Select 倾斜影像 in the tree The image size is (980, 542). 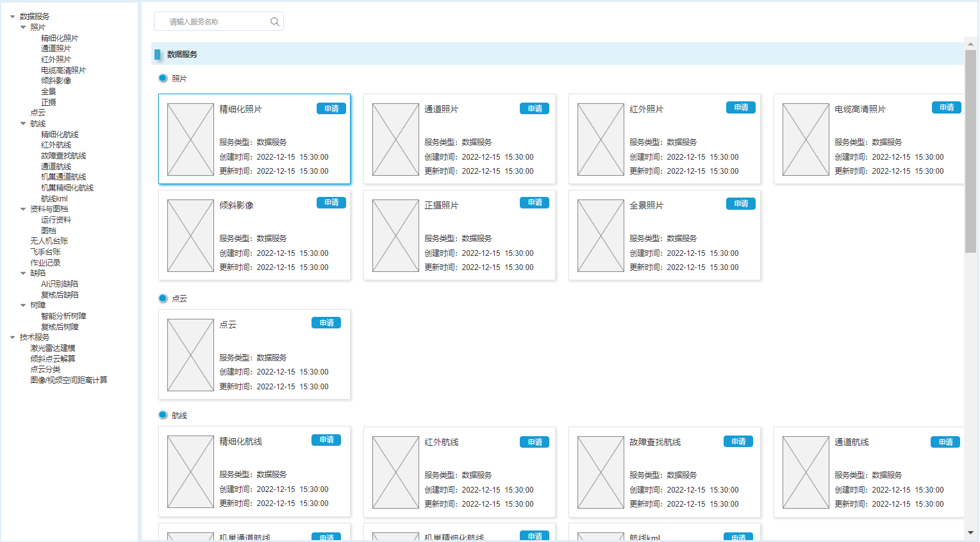pos(56,81)
